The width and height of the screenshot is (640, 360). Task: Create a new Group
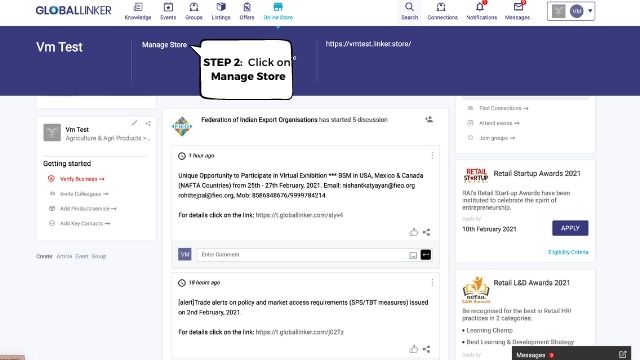pyautogui.click(x=99, y=256)
